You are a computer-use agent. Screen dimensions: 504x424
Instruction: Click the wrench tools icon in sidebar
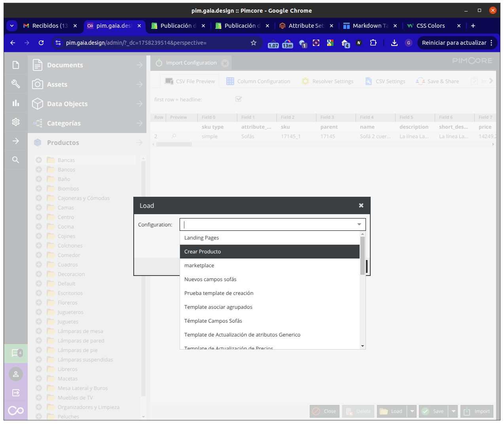[x=16, y=84]
